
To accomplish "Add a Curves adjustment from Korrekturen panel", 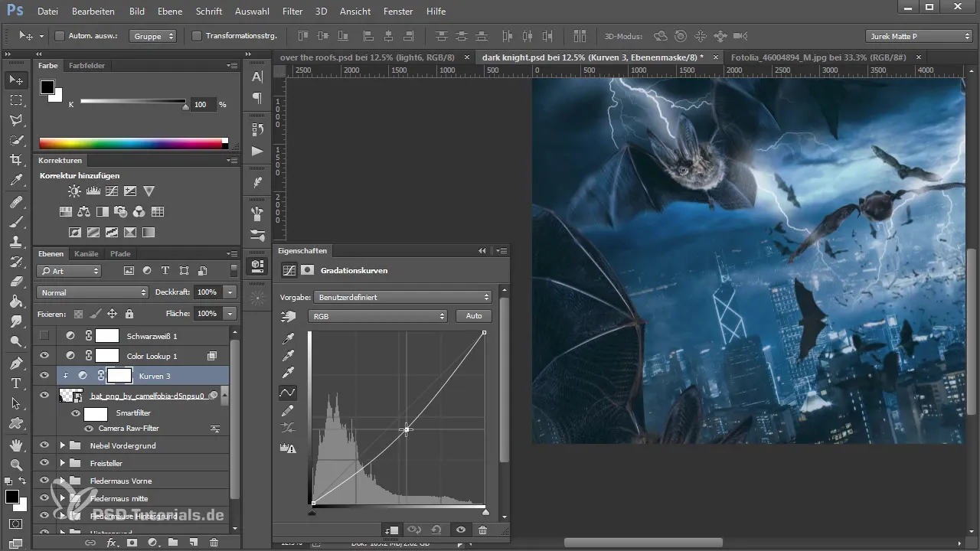I will 112,191.
